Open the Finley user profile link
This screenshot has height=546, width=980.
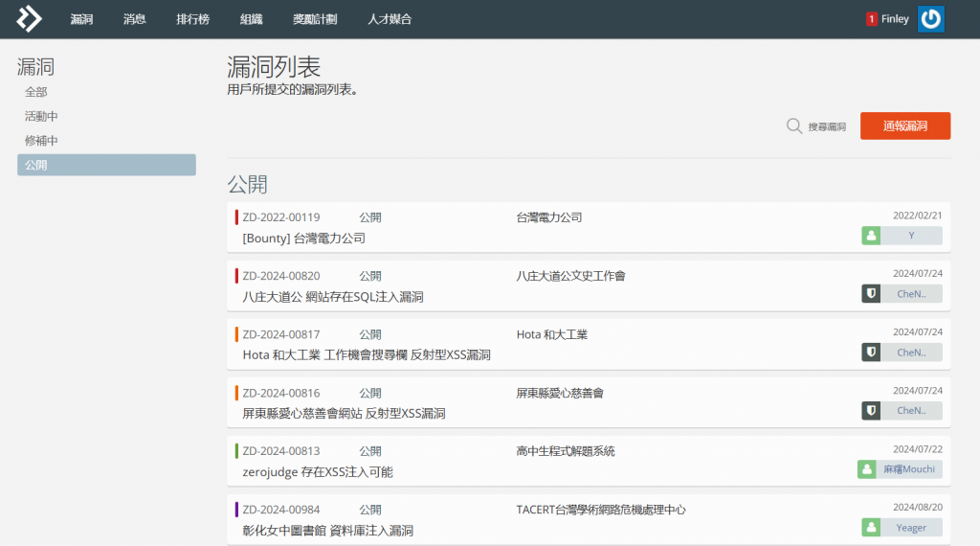point(895,19)
